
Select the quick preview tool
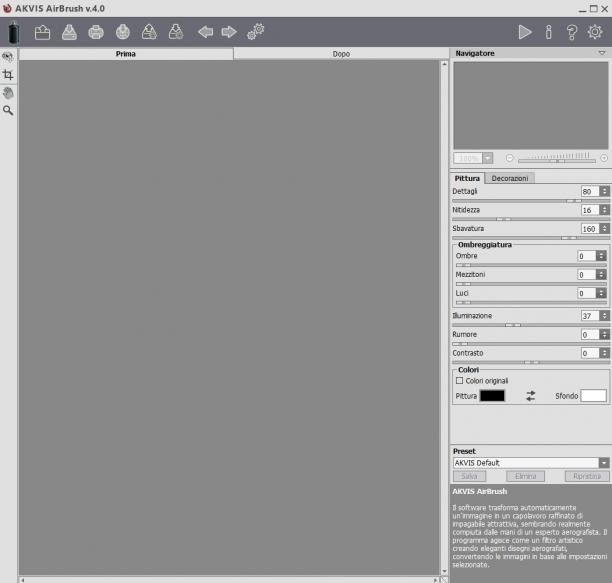[x=8, y=57]
